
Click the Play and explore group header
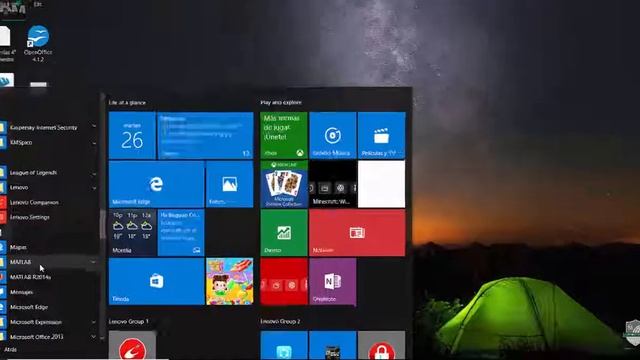point(281,102)
